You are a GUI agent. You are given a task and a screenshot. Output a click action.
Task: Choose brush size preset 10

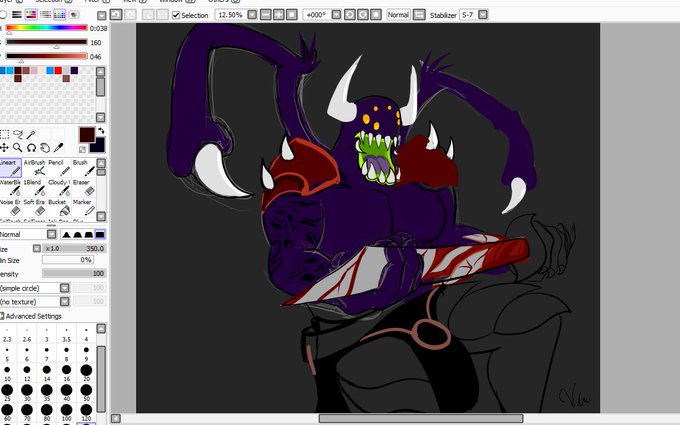(x=7, y=373)
